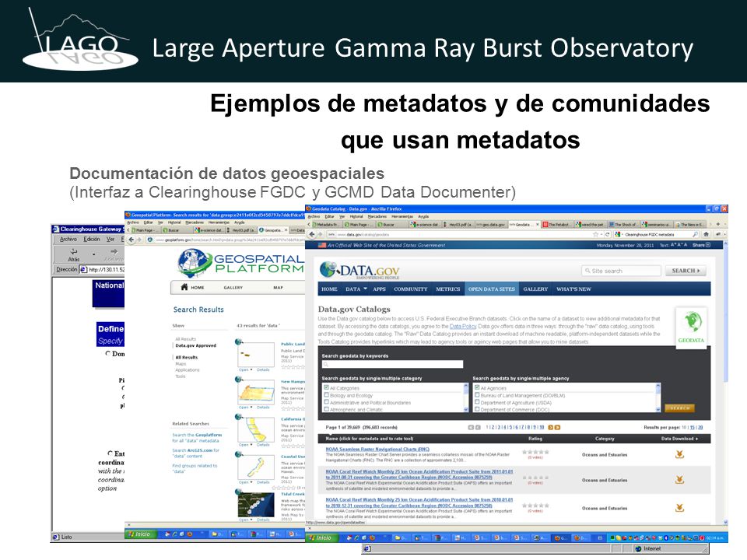The width and height of the screenshot is (747, 560).
Task: Click Search geodata by keywords field
Action: point(392,364)
